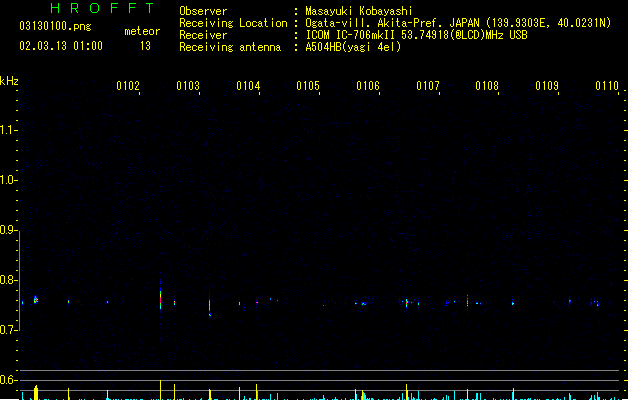This screenshot has width=629, height=400.
Task: Click time marker 0106
Action: pos(368,86)
